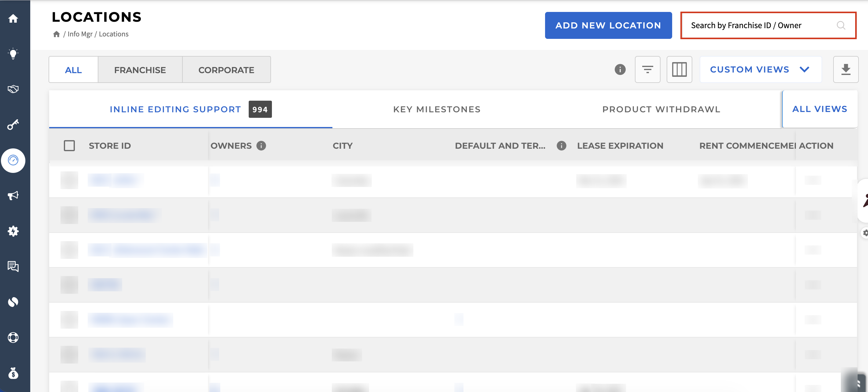Expand the Custom Views dropdown
Viewport: 868px width, 392px height.
[760, 69]
